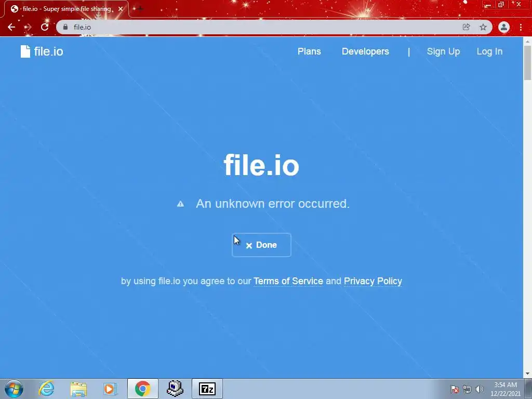Go to Log In

(x=489, y=51)
